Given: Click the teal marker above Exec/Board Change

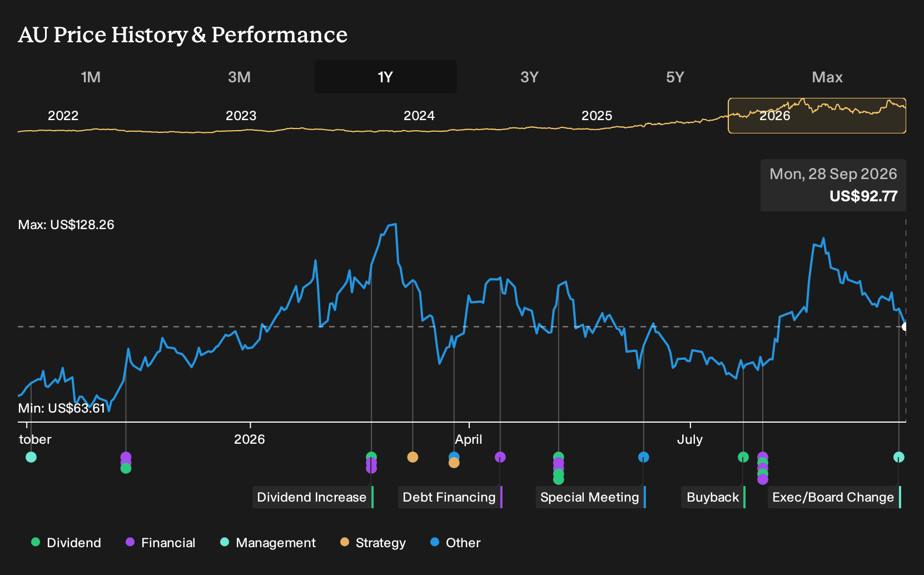Looking at the screenshot, I should coord(899,457).
